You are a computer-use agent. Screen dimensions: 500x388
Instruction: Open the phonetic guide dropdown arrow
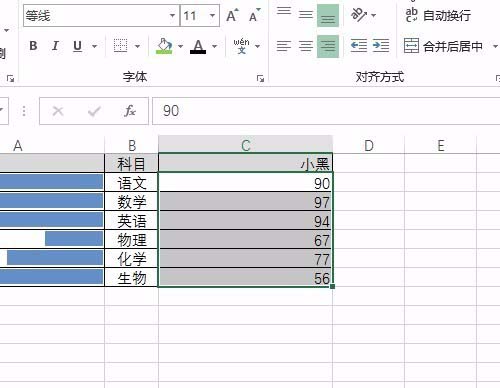click(257, 46)
